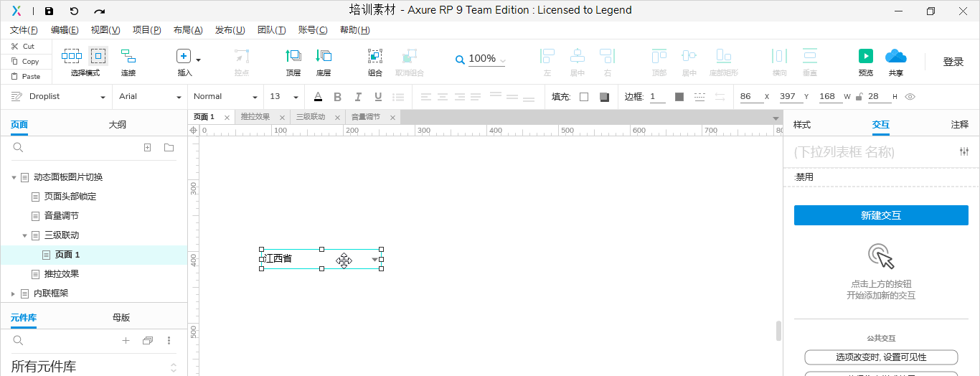Click the 共享 cloud share icon

click(x=896, y=56)
